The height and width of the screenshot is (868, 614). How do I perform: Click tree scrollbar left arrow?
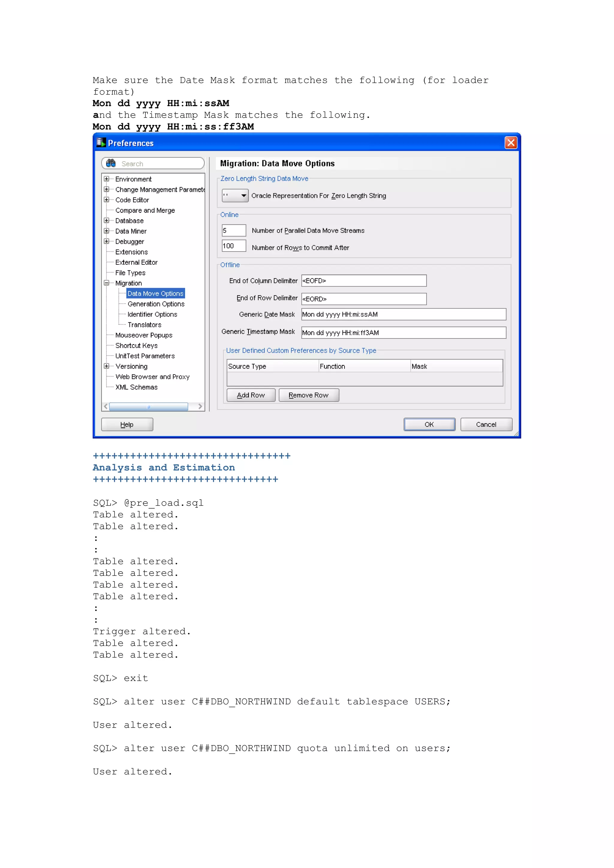(x=106, y=406)
